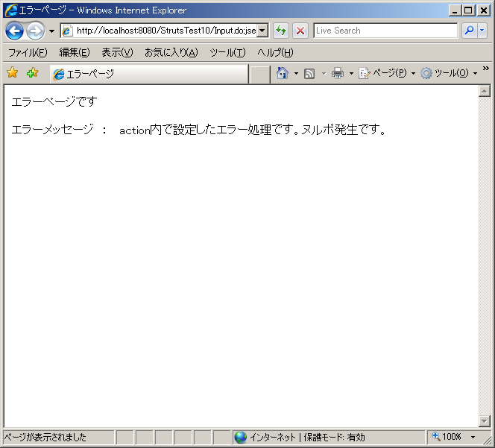Select the エラーページ browser tab
Viewport: 495px width, 448px height.
pos(149,74)
